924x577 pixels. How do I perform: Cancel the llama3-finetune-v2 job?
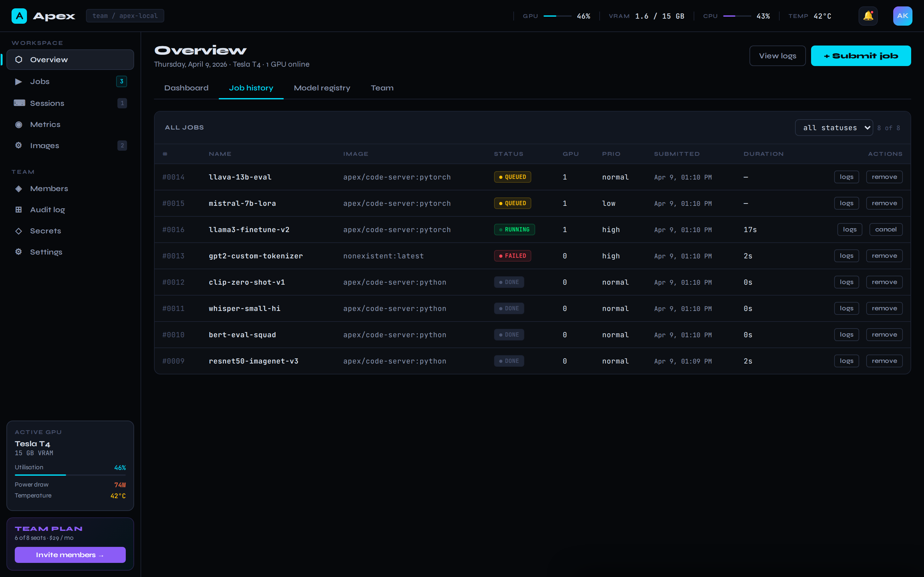[x=886, y=230]
